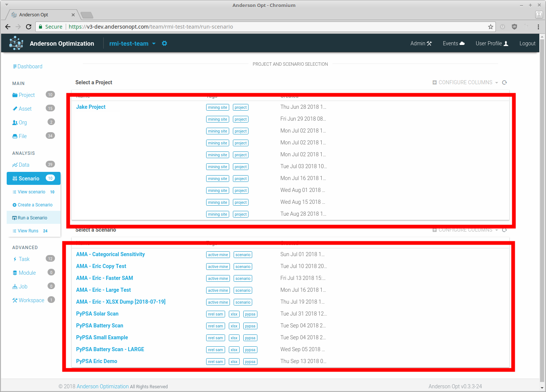Click the Data chart icon
The height and width of the screenshot is (392, 546).
pyautogui.click(x=15, y=165)
